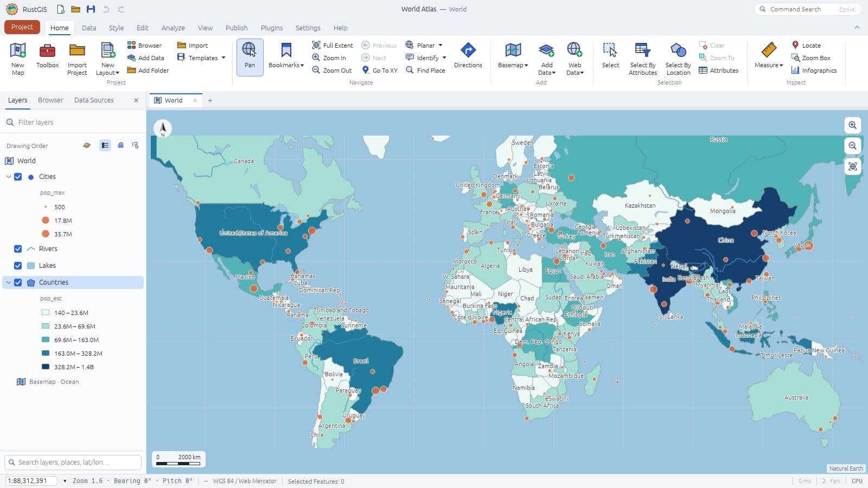The width and height of the screenshot is (868, 488).
Task: Toggle Countries layer visibility
Action: pyautogui.click(x=18, y=282)
